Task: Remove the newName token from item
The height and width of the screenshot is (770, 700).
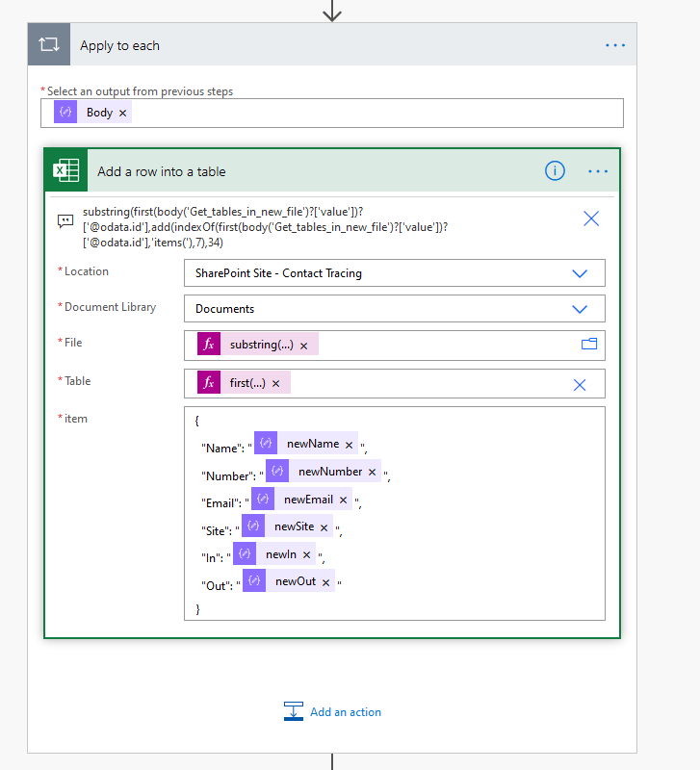Action: [x=349, y=445]
